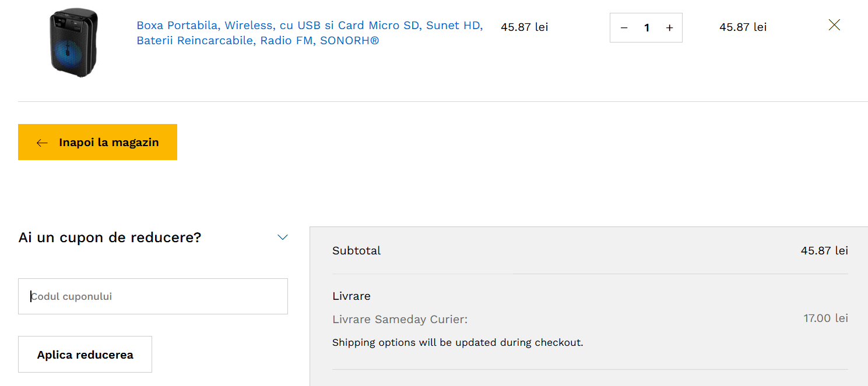
Task: Click the line total next to the remove icon
Action: (743, 27)
